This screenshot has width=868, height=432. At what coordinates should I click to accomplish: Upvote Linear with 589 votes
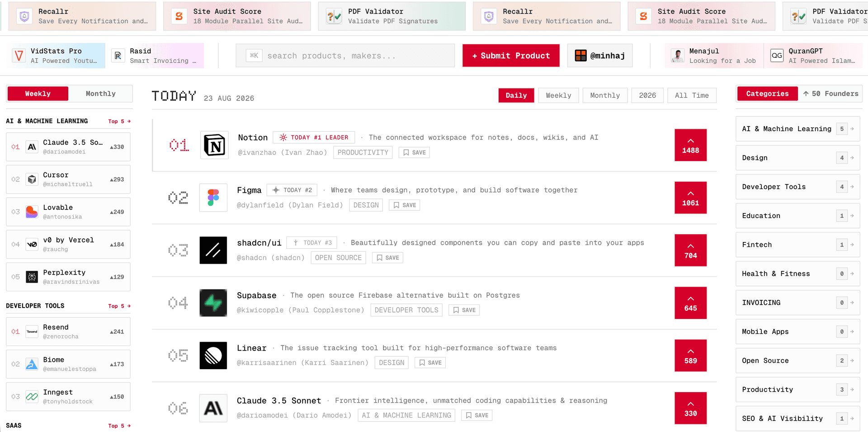click(690, 356)
